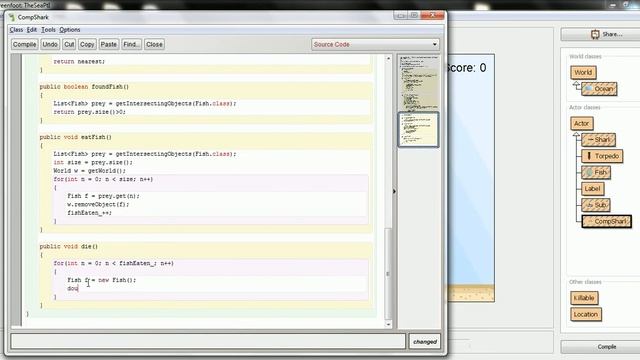Click the CompShark window title icon
This screenshot has width=640, height=360.
(x=12, y=17)
